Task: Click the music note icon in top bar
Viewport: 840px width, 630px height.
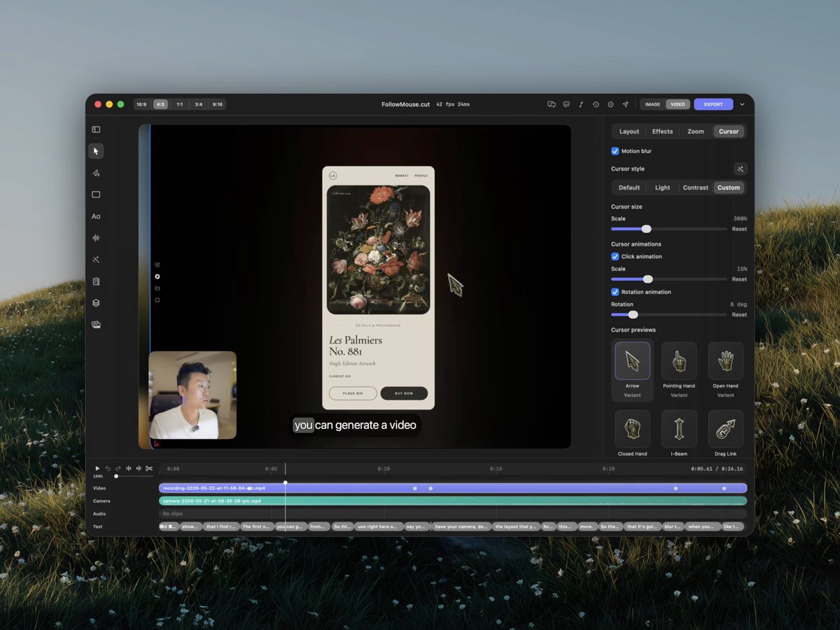Action: (x=581, y=104)
